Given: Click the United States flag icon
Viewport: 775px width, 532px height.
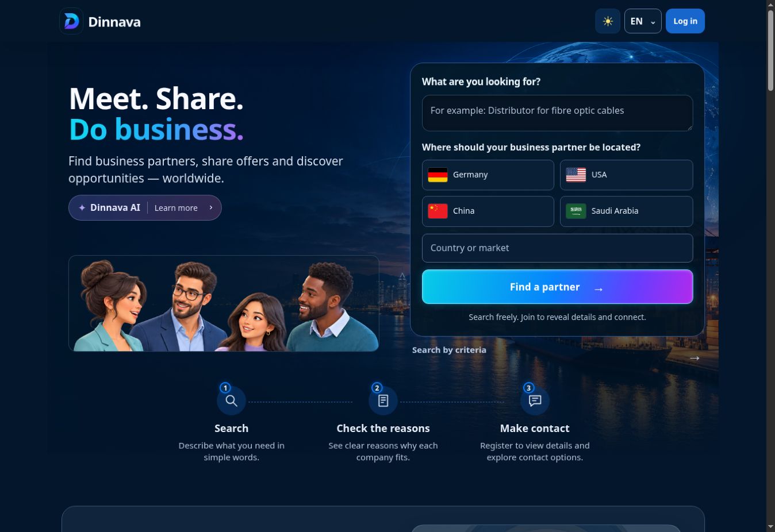Looking at the screenshot, I should [576, 175].
